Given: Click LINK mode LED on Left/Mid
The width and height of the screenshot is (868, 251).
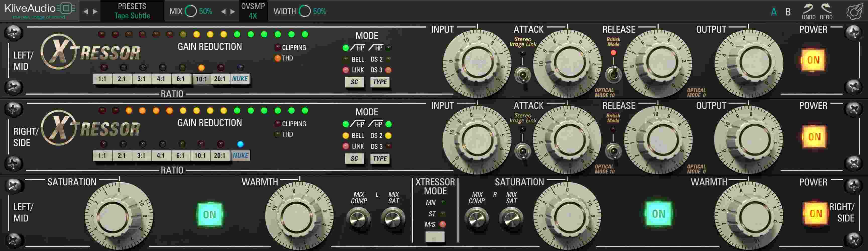Looking at the screenshot, I should click(x=345, y=70).
